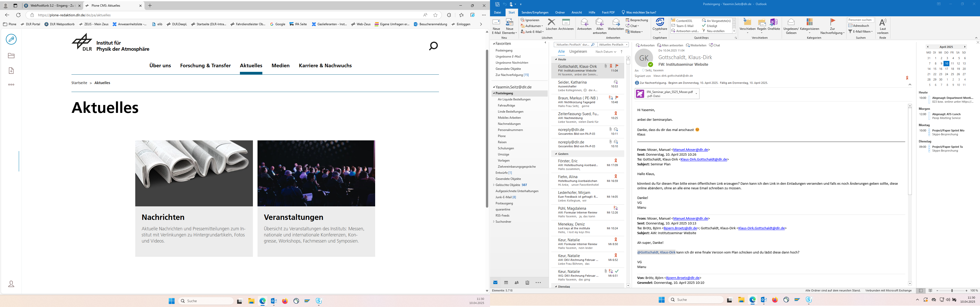The width and height of the screenshot is (980, 307).
Task: Toggle flag on Gottschaldt, Klaus-Dirk email
Action: click(617, 66)
